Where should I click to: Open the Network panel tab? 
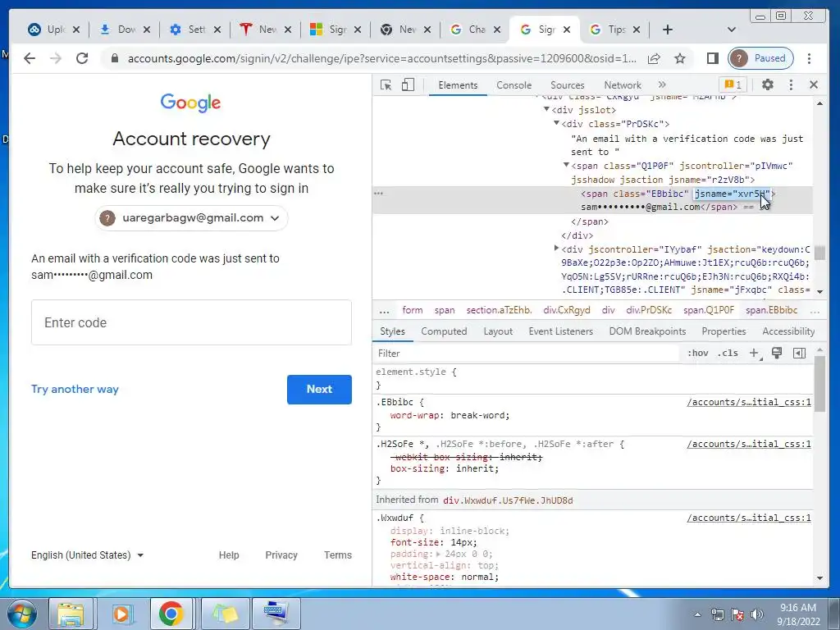coord(623,85)
